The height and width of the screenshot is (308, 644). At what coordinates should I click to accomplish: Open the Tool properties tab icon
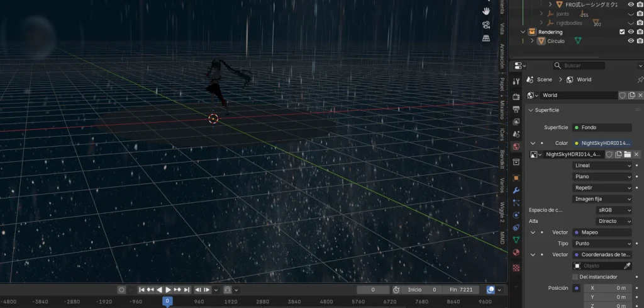click(516, 81)
